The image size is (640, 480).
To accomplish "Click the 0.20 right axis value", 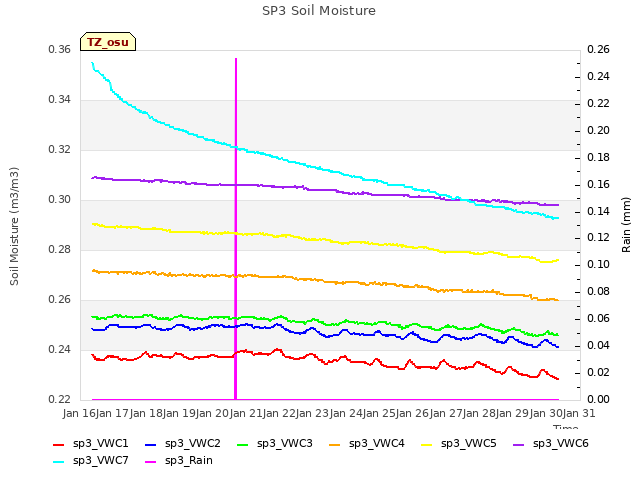I will coord(598,131).
